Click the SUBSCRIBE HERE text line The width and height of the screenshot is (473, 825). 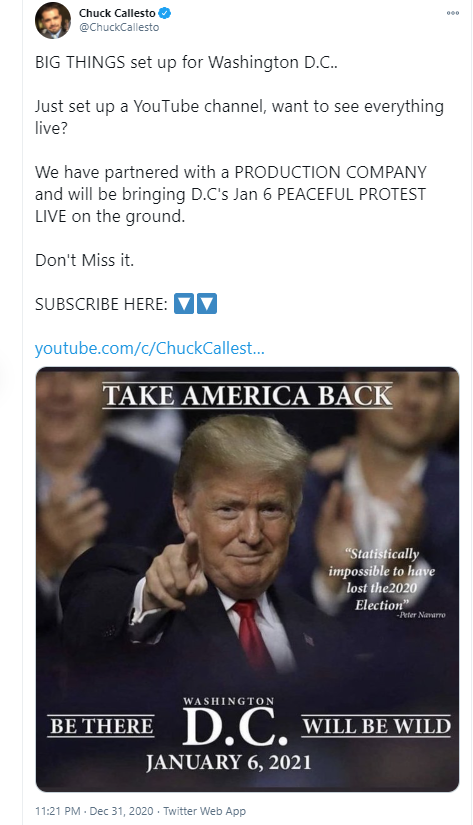pyautogui.click(x=102, y=304)
